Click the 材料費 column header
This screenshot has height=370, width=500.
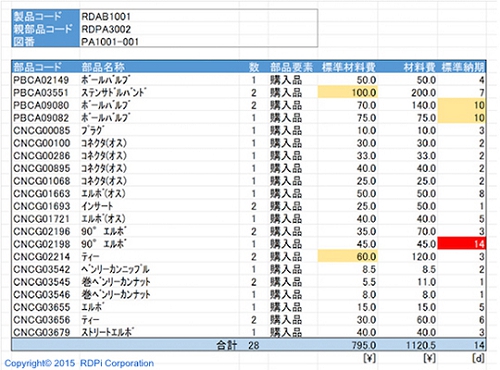(419, 67)
